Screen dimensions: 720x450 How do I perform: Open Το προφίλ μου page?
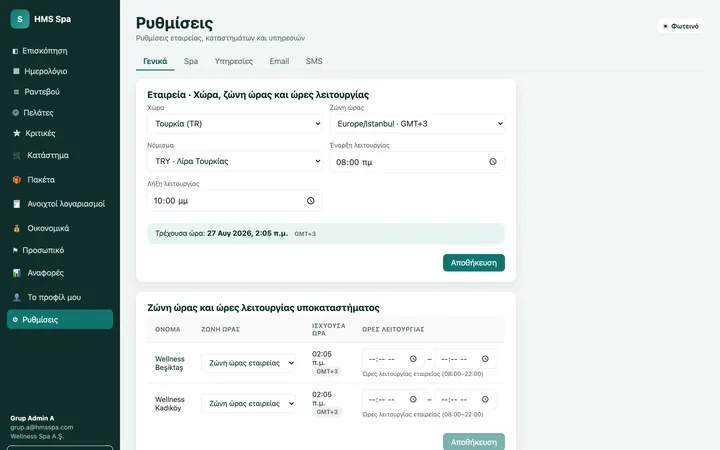(x=60, y=297)
